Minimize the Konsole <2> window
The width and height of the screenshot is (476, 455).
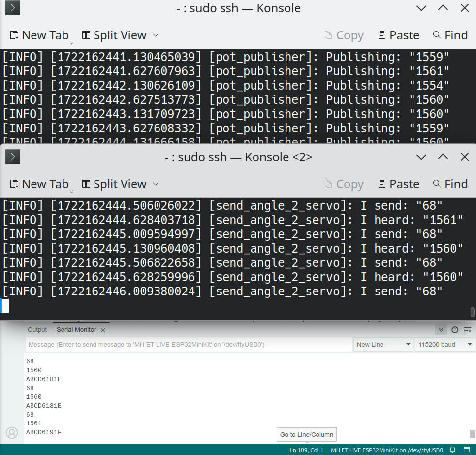point(421,157)
